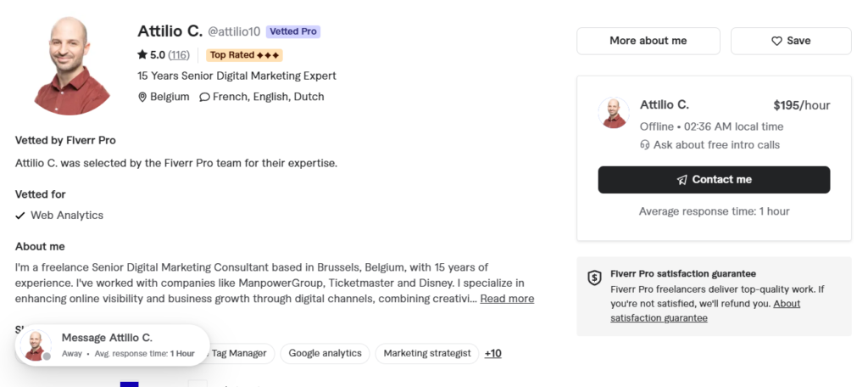Screen dimensions: 868x387
Task: Select the Marketing strategist skill tag
Action: 427,353
